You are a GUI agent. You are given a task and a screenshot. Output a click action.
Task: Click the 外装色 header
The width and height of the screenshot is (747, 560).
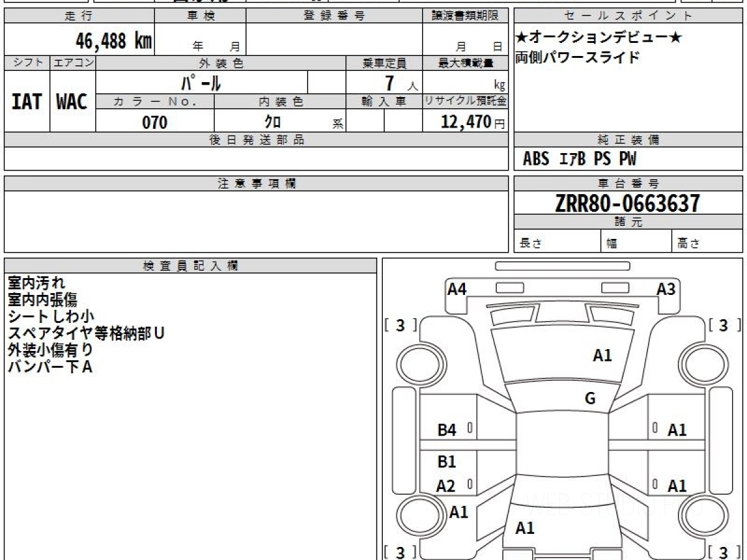coord(221,63)
